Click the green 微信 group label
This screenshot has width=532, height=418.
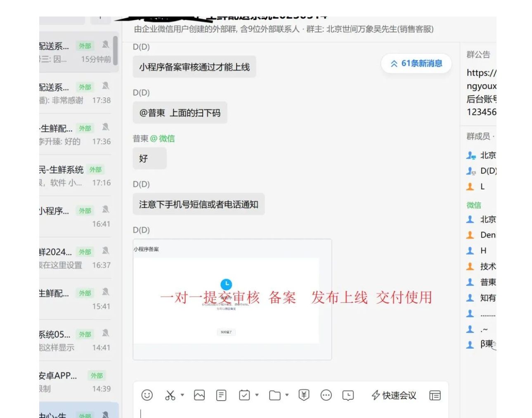(474, 205)
